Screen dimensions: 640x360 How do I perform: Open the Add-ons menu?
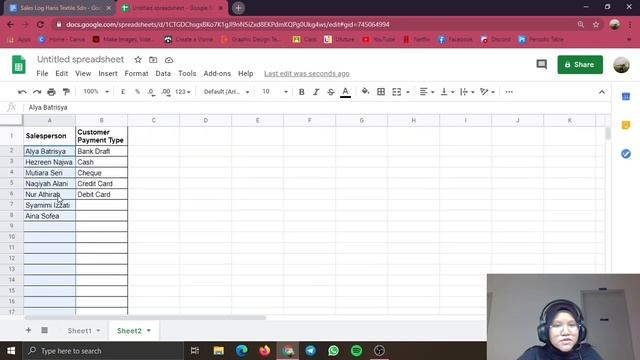217,73
